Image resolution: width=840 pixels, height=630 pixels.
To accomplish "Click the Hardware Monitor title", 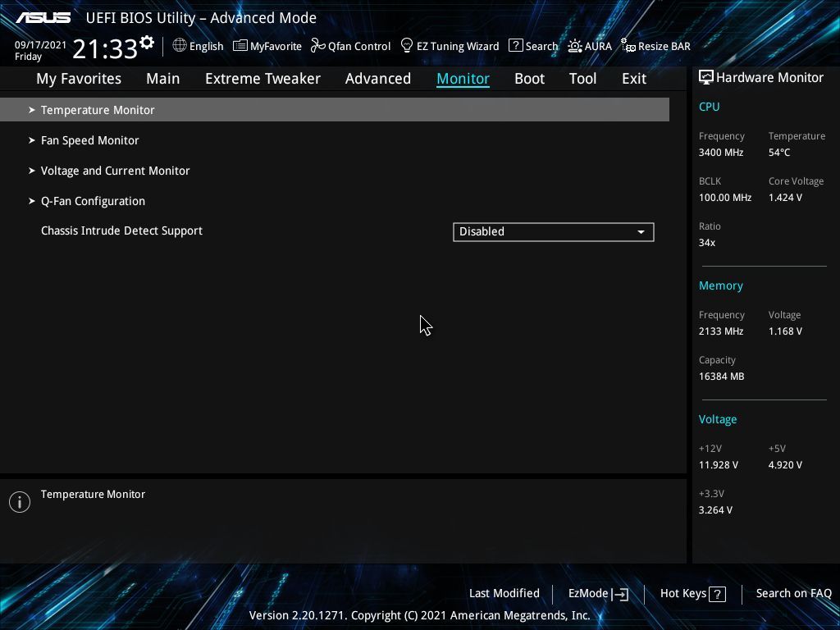I will [769, 78].
